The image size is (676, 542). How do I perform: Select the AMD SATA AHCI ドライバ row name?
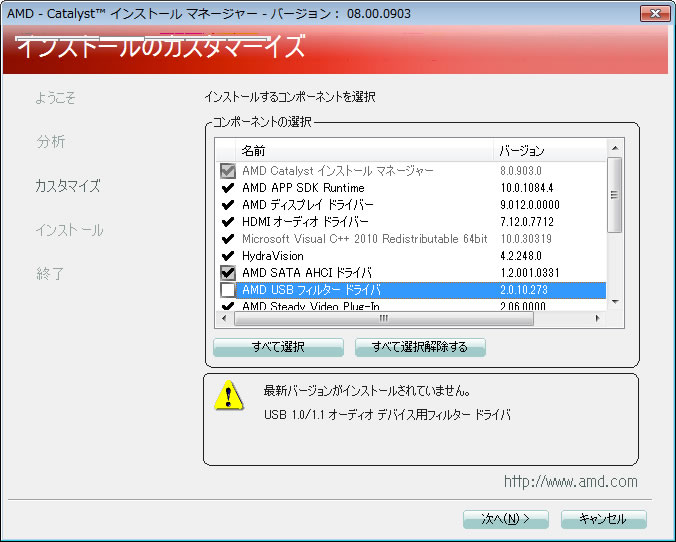307,273
